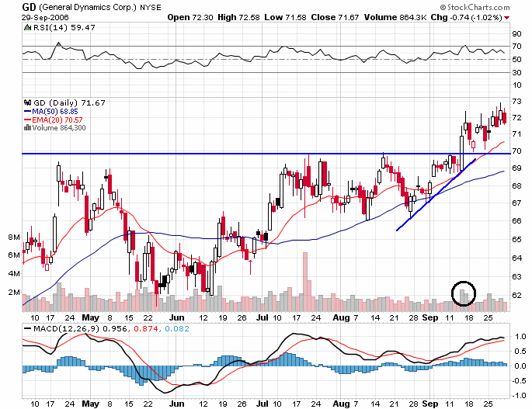
Task: Click the horizontal blue resistance line at 70
Action: click(266, 154)
